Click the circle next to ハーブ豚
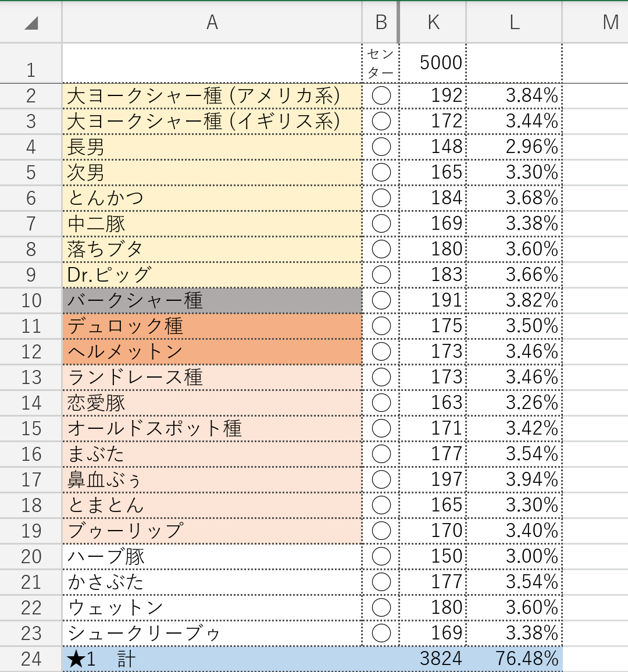Viewport: 628px width, 672px height. (381, 556)
